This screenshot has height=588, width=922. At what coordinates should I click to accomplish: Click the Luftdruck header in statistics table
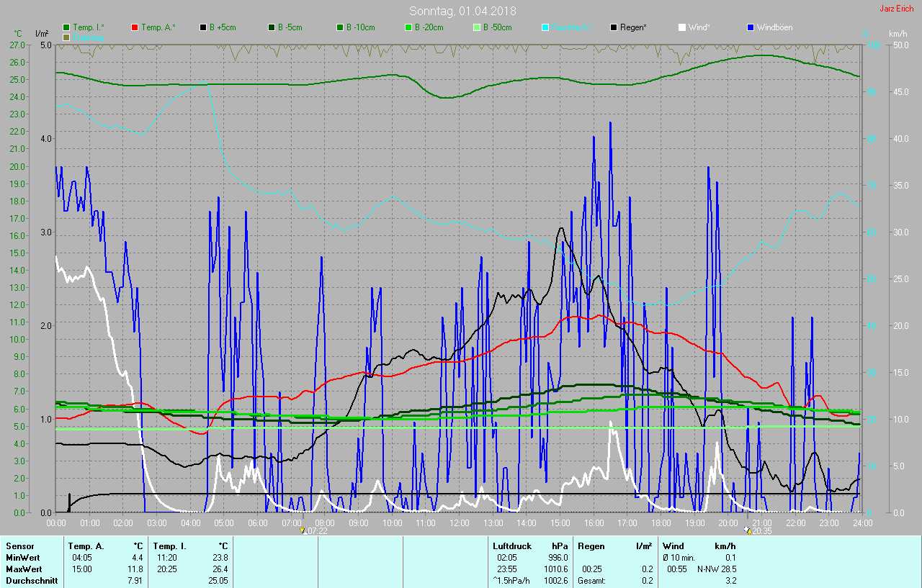[x=511, y=546]
